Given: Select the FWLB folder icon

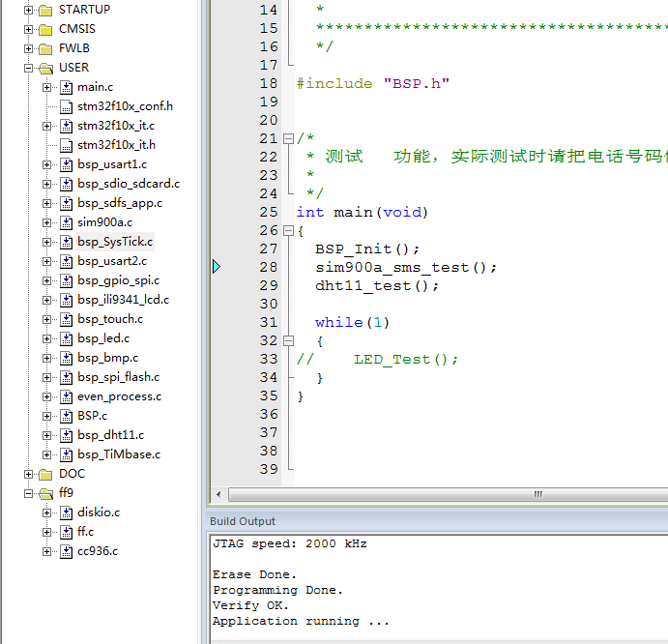Looking at the screenshot, I should click(45, 48).
